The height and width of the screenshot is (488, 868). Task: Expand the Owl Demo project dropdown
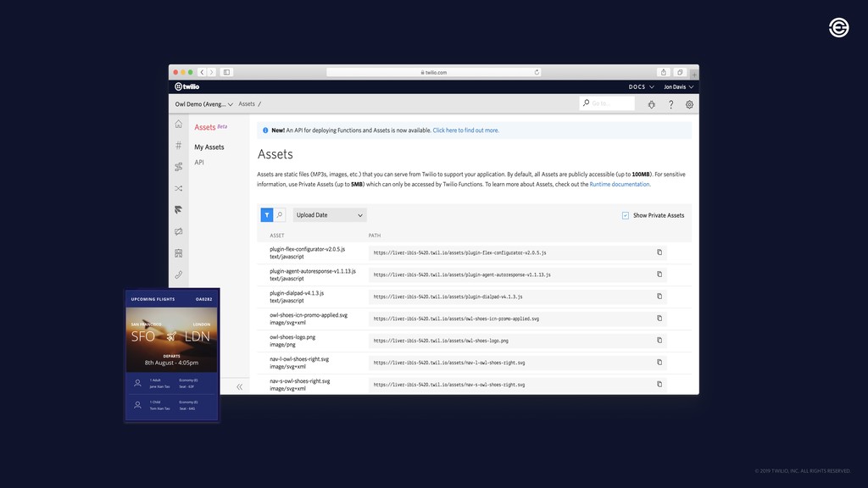pyautogui.click(x=203, y=104)
